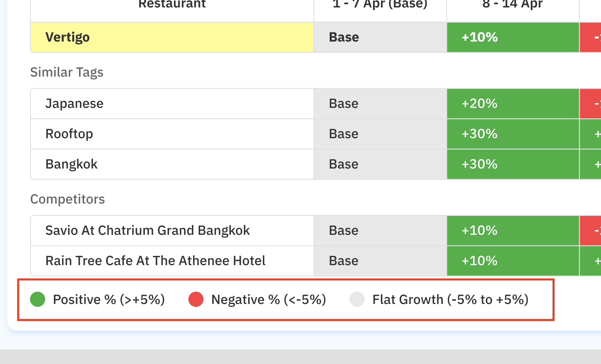Click the Rooftop tag row
This screenshot has height=364, width=601.
69,134
